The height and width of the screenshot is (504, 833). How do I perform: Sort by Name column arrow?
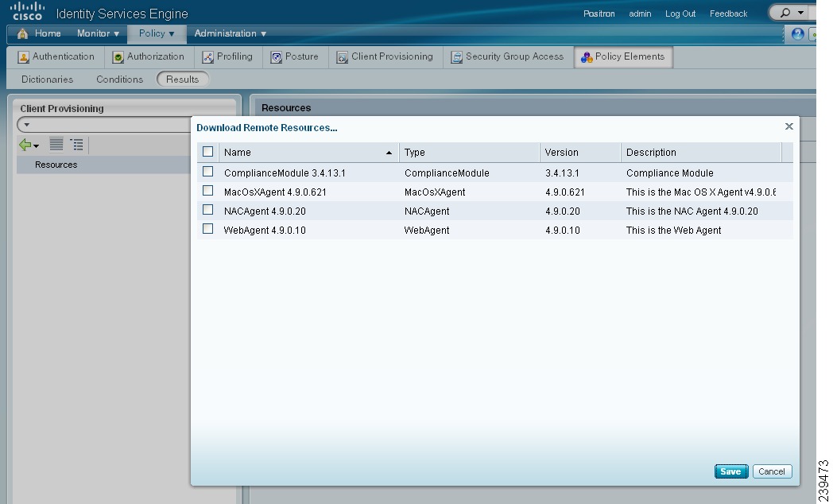389,153
